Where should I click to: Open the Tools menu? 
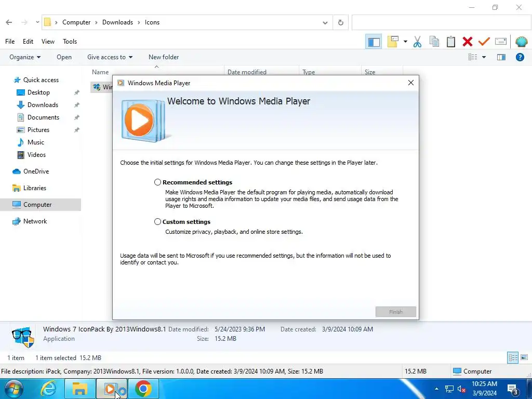coord(70,42)
